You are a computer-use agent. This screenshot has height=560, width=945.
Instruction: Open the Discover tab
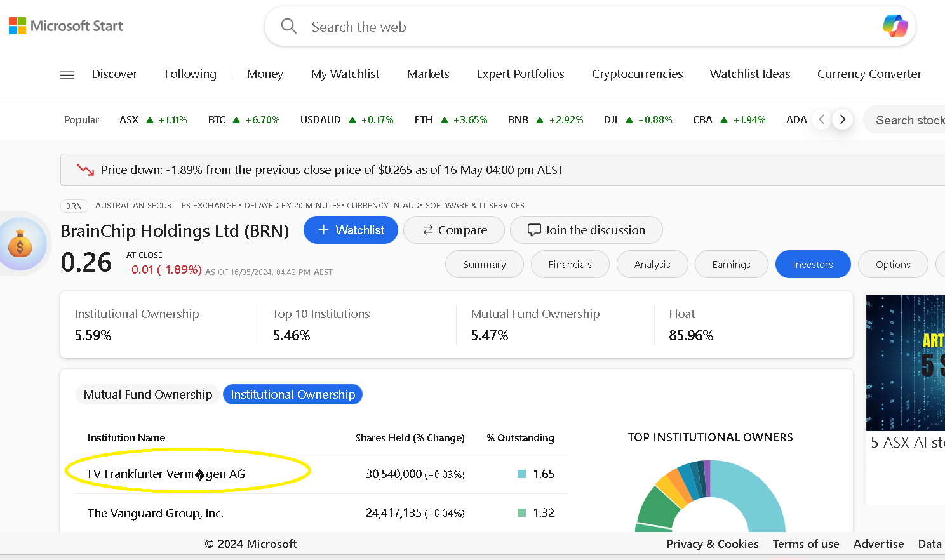click(x=114, y=74)
